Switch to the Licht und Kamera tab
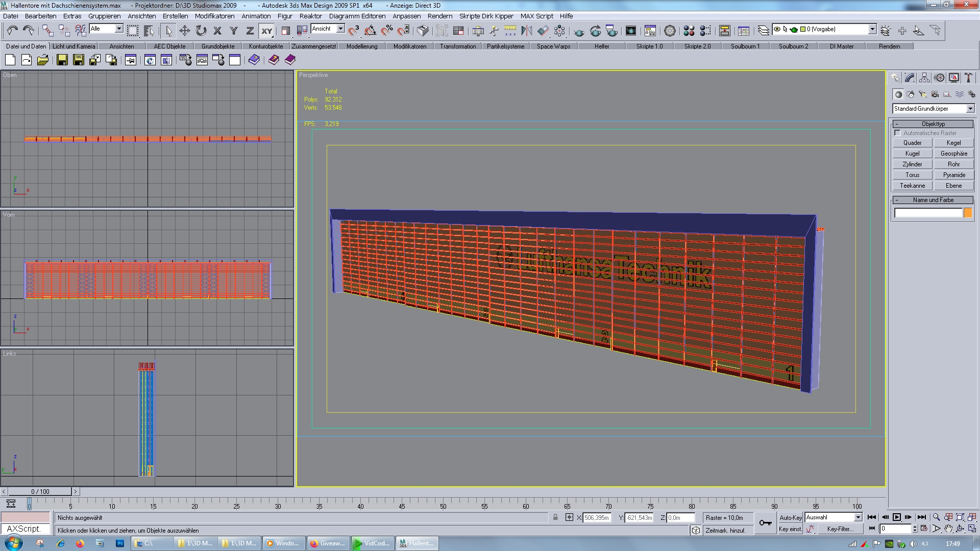Screen dimensions: 980x551 [x=73, y=46]
